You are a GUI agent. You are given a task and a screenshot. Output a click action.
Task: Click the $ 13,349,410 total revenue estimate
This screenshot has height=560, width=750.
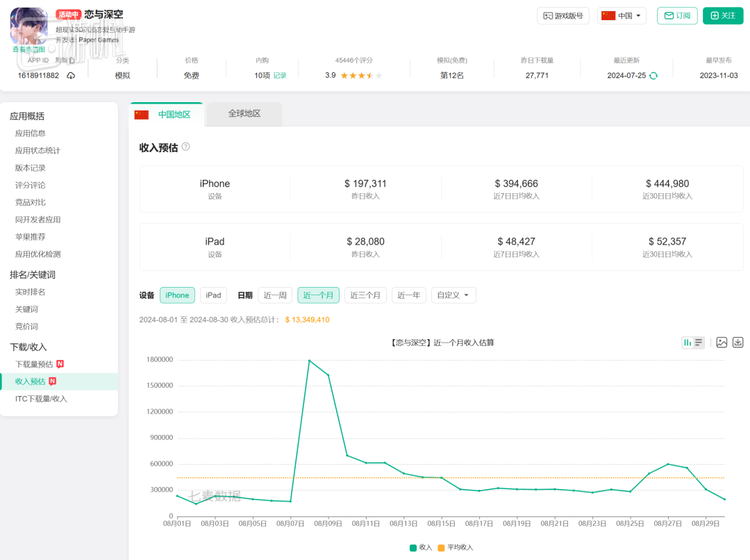(307, 319)
